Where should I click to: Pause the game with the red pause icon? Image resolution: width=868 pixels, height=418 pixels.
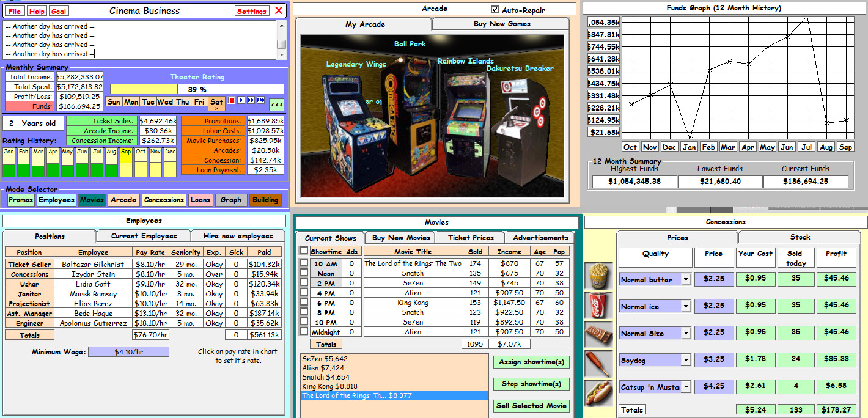pos(232,100)
